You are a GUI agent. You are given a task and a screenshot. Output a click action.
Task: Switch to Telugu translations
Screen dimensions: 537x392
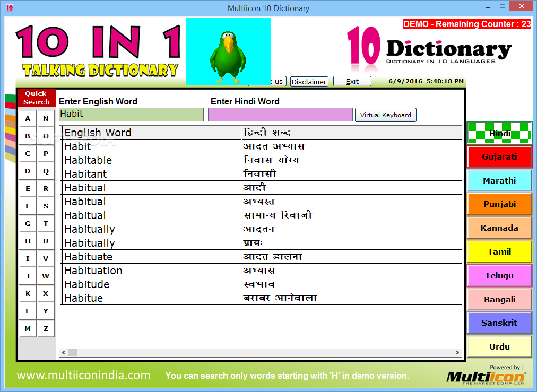tap(499, 276)
